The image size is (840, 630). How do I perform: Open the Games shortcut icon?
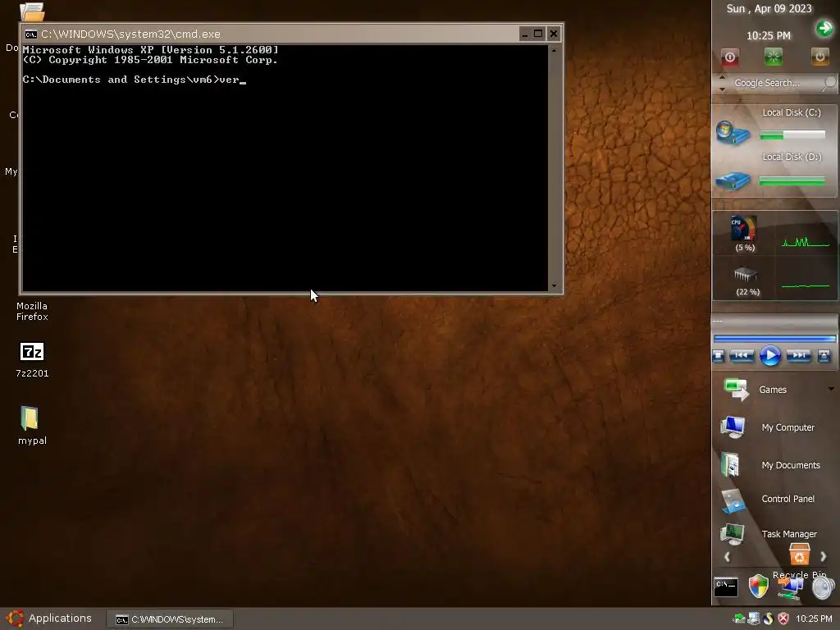736,389
